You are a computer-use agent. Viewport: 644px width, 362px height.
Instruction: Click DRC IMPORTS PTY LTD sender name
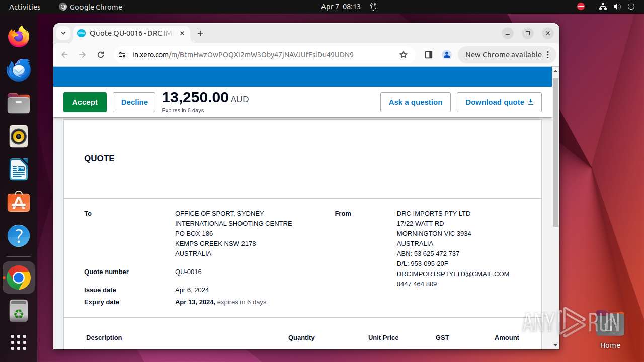point(434,214)
